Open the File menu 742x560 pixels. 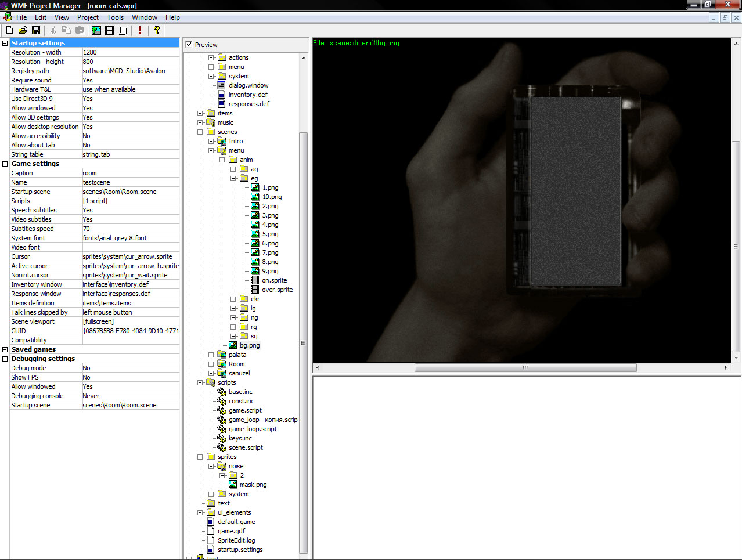[21, 17]
